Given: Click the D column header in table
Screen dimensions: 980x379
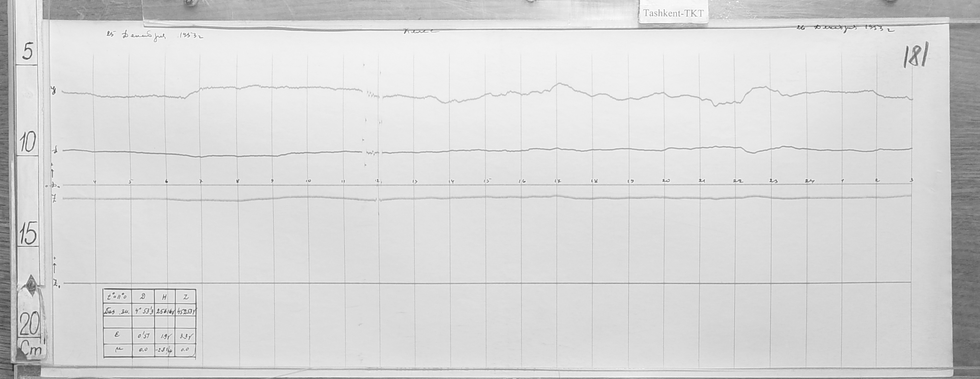Looking at the screenshot, I should point(143,297).
